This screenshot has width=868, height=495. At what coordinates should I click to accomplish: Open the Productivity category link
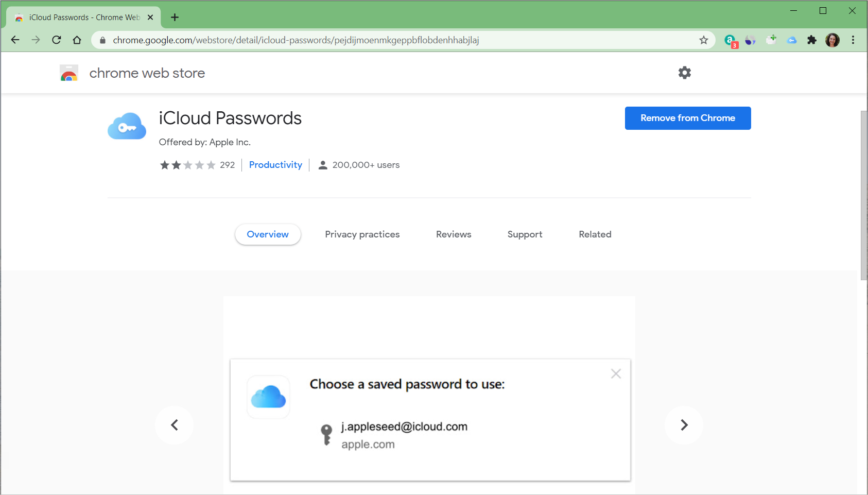point(275,165)
